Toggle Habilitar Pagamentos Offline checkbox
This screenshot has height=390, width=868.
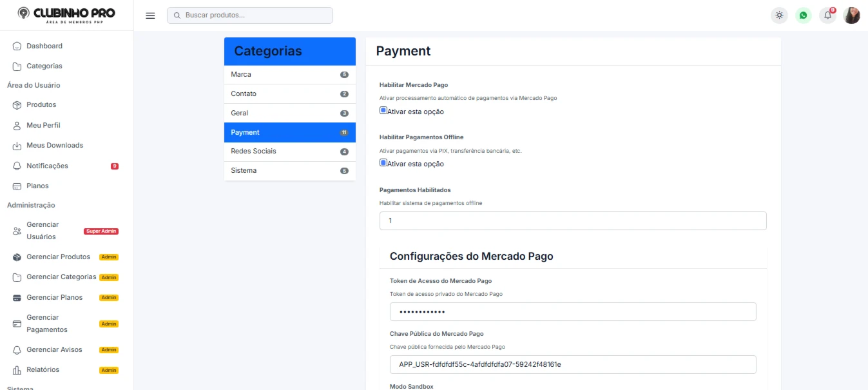point(383,162)
